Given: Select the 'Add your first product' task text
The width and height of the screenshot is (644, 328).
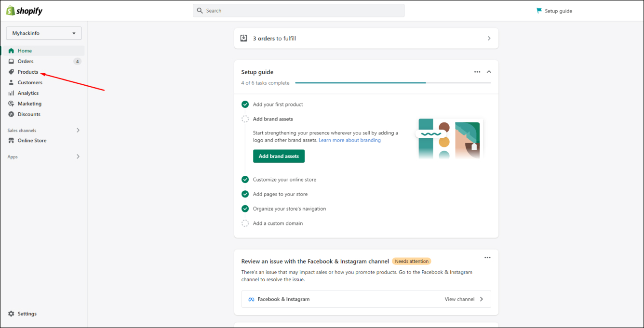Looking at the screenshot, I should click(x=278, y=105).
